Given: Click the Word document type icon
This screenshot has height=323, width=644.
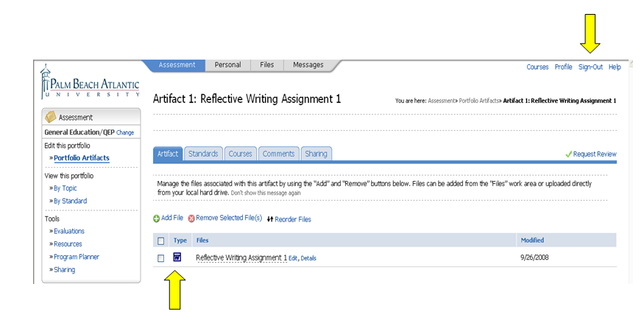Looking at the screenshot, I should pos(177,258).
